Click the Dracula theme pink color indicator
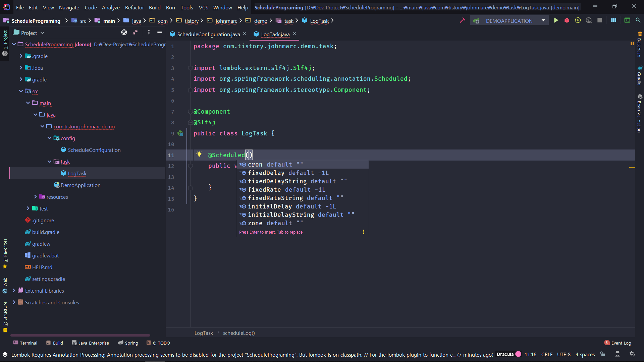The image size is (644, 362). [518, 354]
